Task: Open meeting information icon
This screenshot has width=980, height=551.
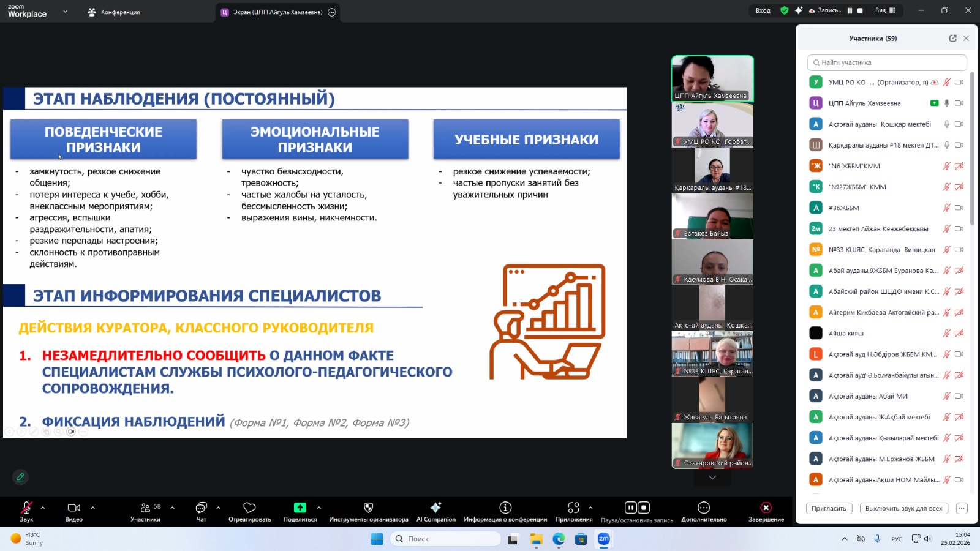Action: tap(505, 508)
